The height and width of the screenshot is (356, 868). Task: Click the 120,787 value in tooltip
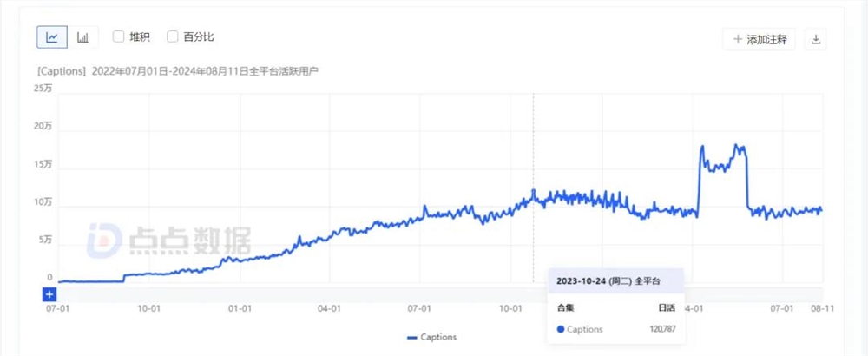662,329
